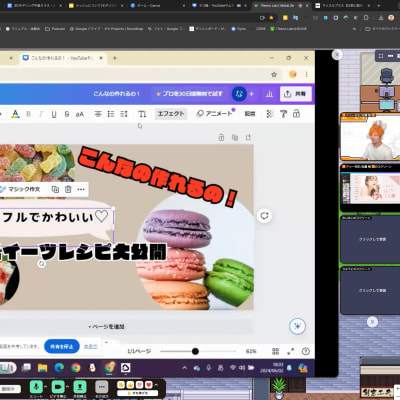Open new tab in inner Chrome window

(x=114, y=58)
